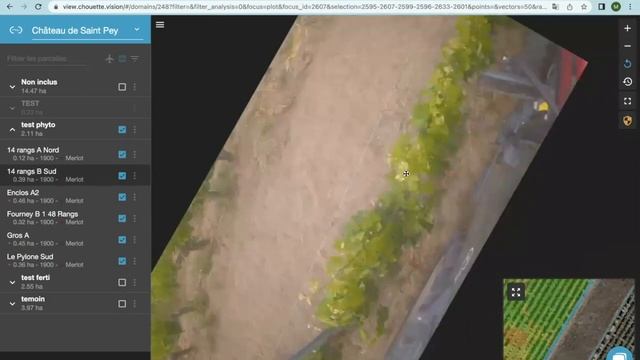The height and width of the screenshot is (360, 640).
Task: Select the Fourney B 1 48 Rangs plot
Action: coord(75,218)
